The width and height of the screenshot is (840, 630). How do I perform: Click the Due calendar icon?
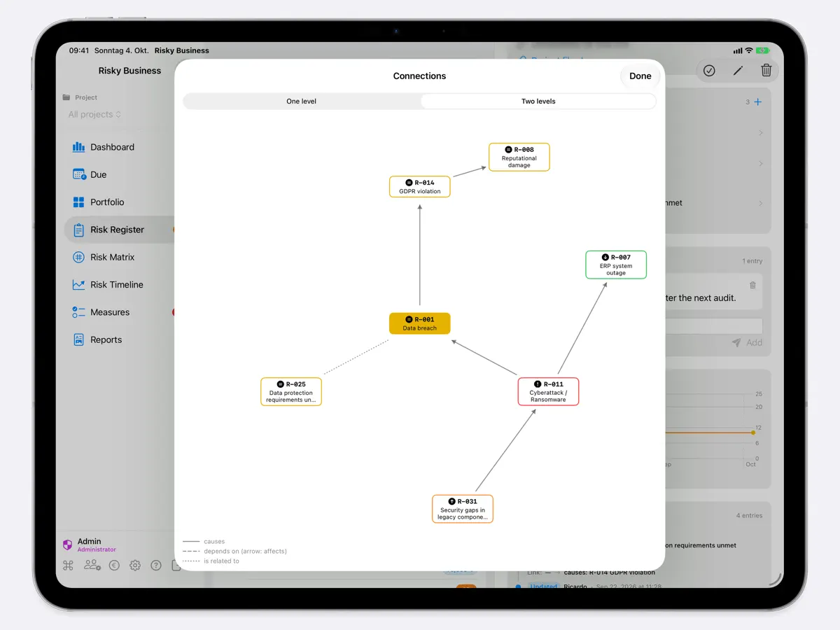78,174
